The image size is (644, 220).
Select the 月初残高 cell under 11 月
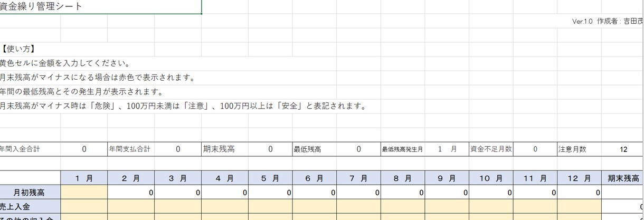535,192
